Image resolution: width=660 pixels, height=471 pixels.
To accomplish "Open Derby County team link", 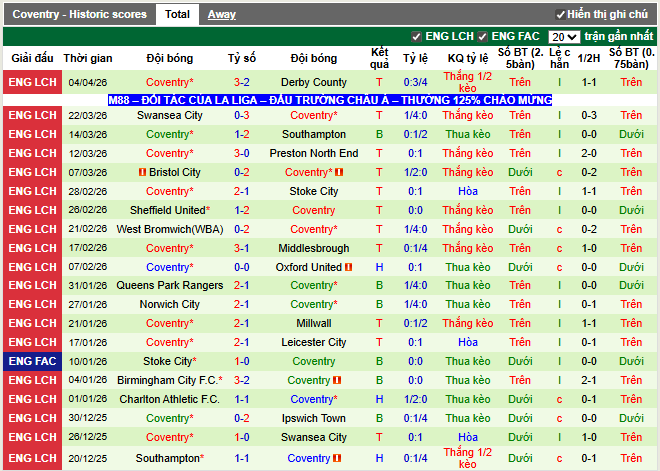I will [x=313, y=82].
